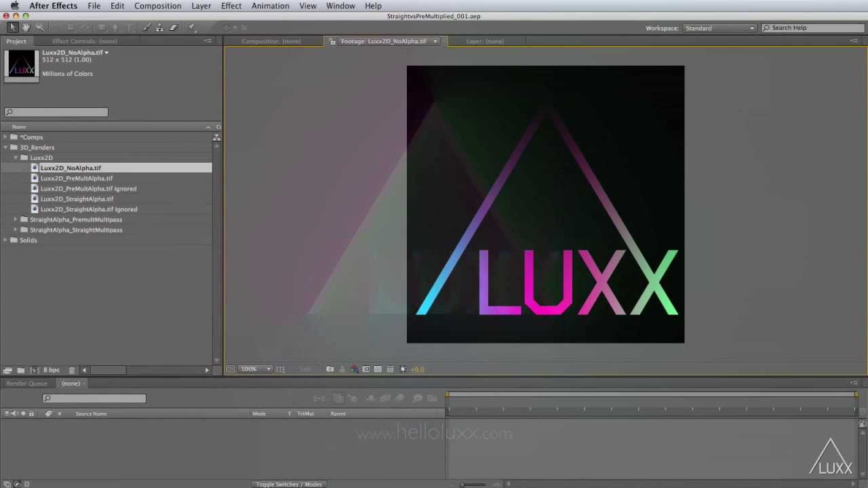Switch to the Layer (none) viewer tab

[485, 41]
